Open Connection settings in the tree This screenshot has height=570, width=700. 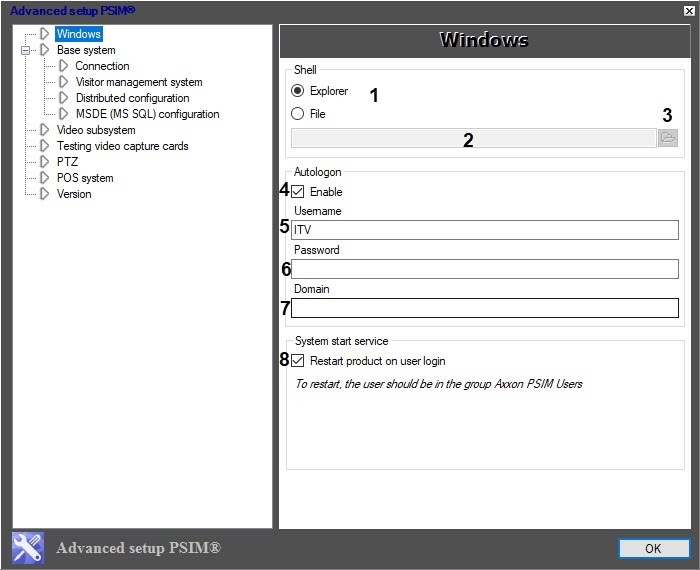pos(102,66)
